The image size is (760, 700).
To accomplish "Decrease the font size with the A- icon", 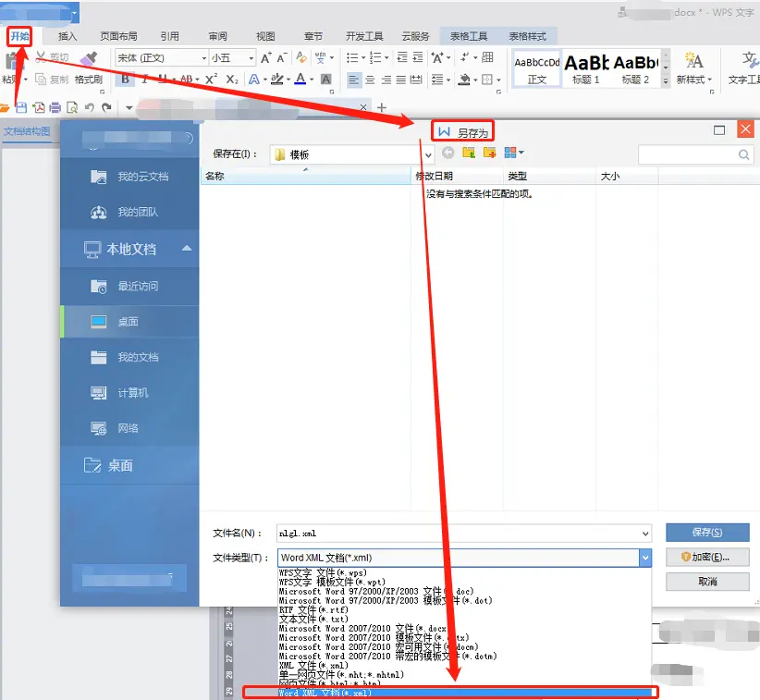I will (282, 58).
